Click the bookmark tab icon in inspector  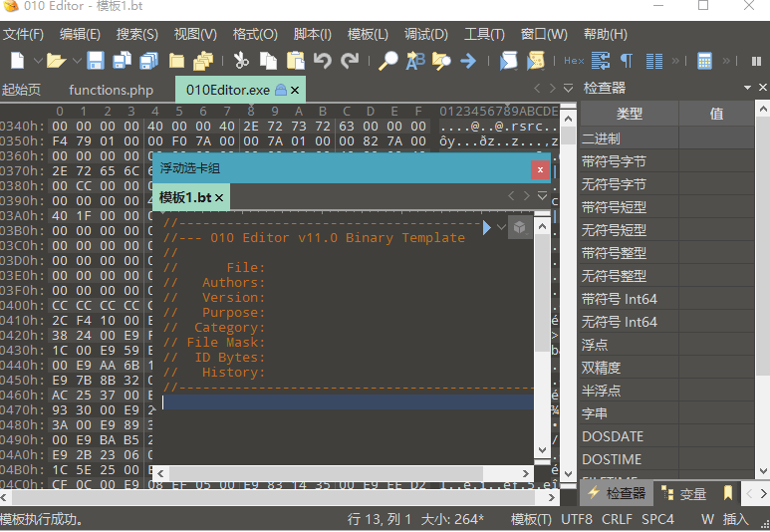click(728, 493)
